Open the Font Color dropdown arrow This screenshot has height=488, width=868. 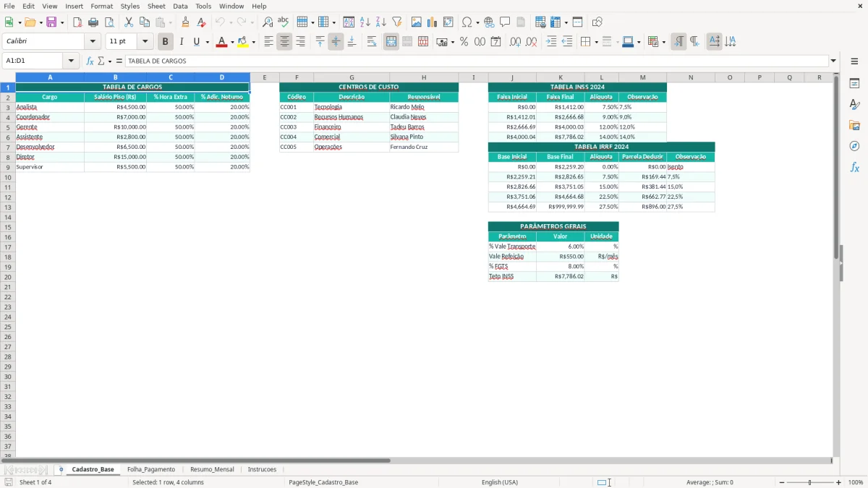[231, 42]
